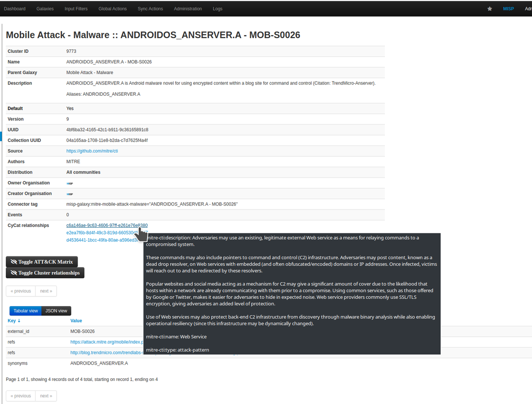Open the Global Actions menu

[113, 8]
